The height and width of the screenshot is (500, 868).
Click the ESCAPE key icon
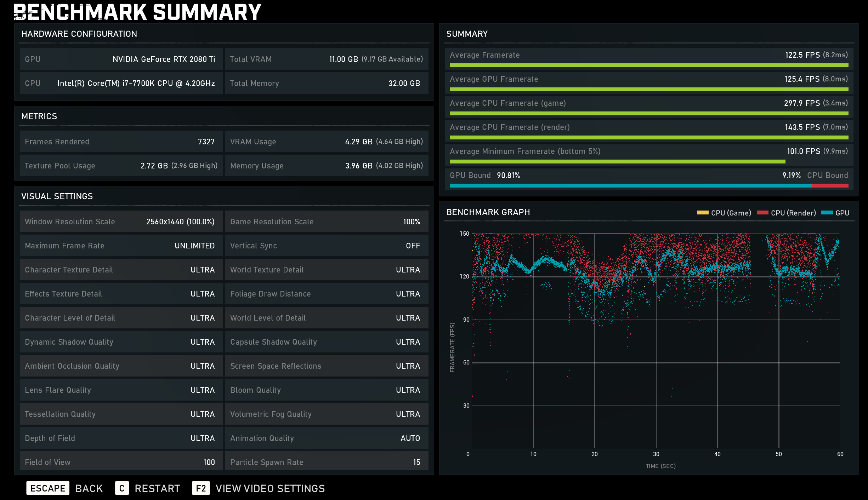(47, 488)
